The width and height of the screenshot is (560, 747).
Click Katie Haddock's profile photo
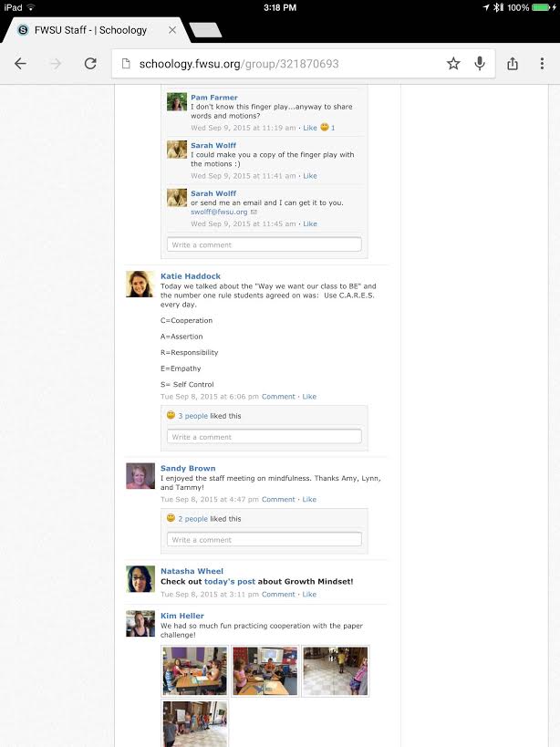(140, 284)
